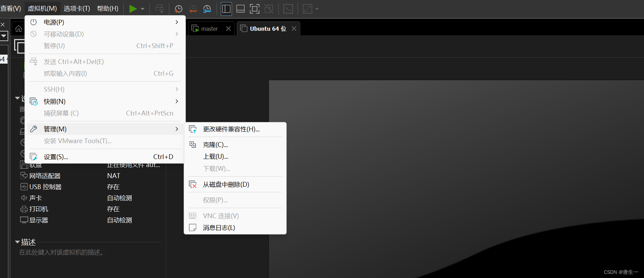
Task: Select 网络适配器 device row
Action: [x=90, y=176]
